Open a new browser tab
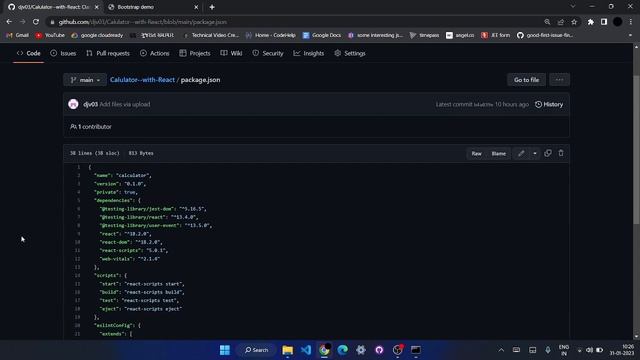The width and height of the screenshot is (640, 360). pyautogui.click(x=212, y=7)
